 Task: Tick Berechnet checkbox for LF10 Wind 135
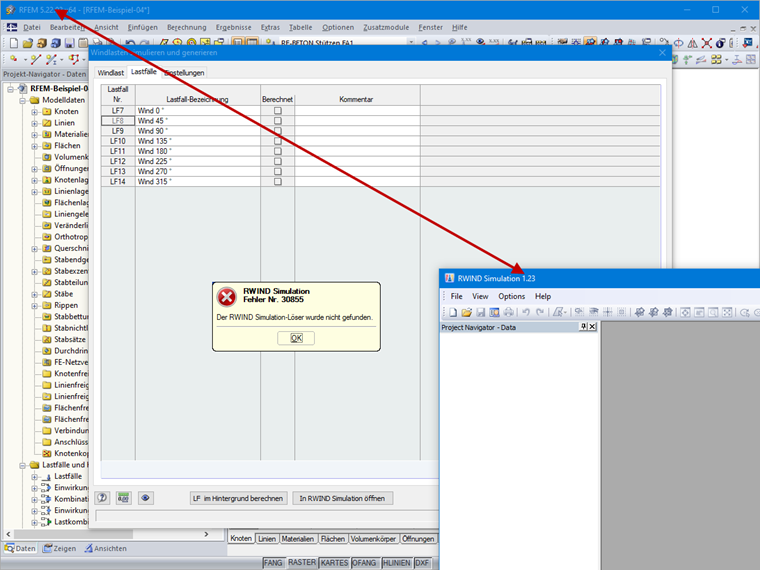(x=278, y=141)
